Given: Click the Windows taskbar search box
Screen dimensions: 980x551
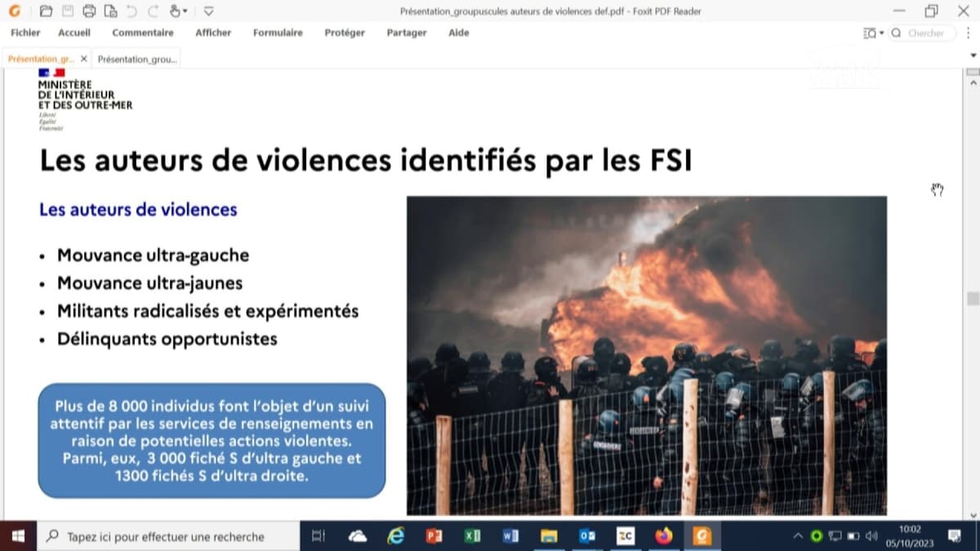Looking at the screenshot, I should 167,536.
